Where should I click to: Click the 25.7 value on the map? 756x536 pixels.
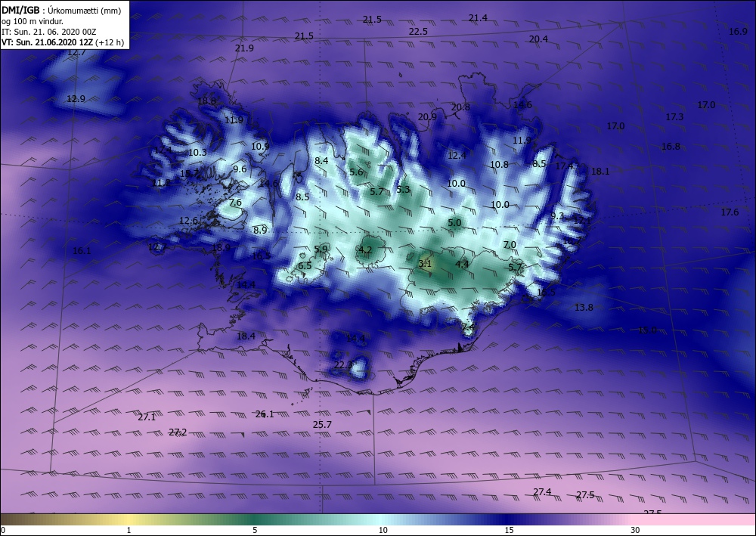click(x=322, y=425)
